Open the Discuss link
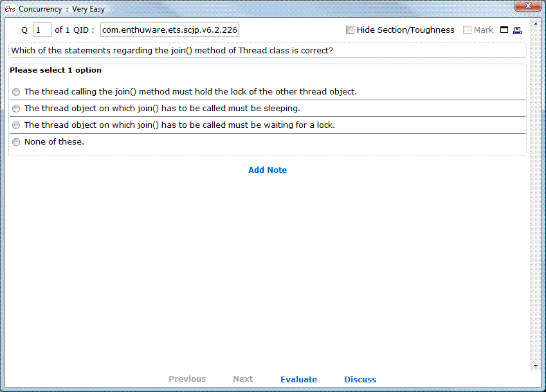 coord(360,379)
